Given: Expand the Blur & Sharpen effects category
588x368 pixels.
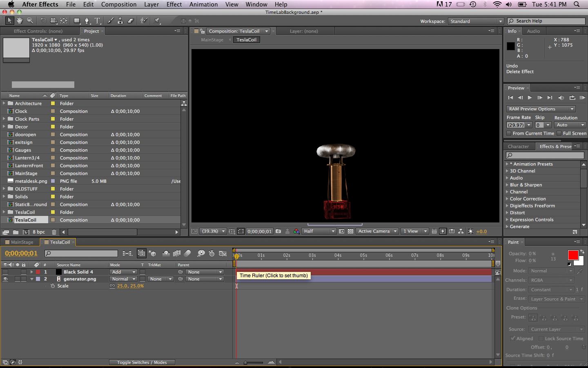Looking at the screenshot, I should click(507, 185).
